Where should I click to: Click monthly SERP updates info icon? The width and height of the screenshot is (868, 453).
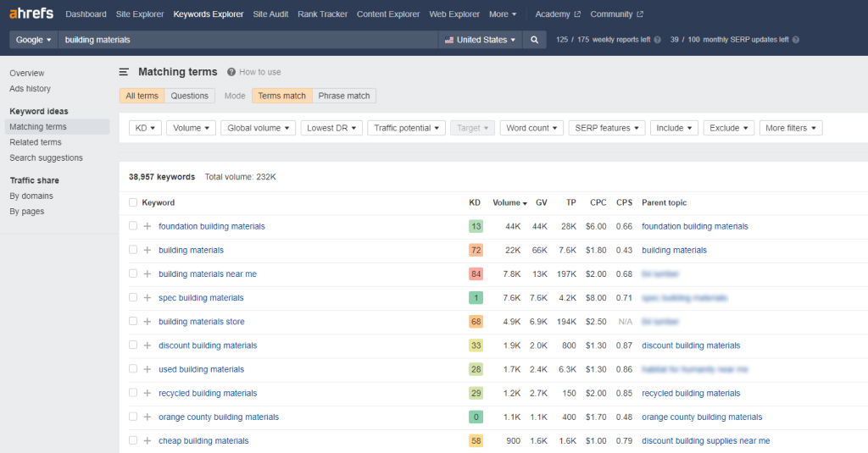(795, 40)
